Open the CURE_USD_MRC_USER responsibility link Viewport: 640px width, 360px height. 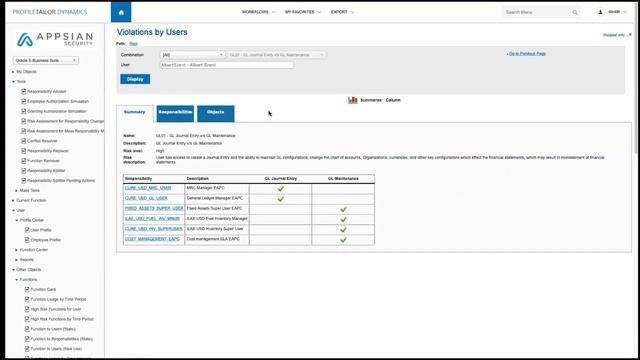(148, 188)
